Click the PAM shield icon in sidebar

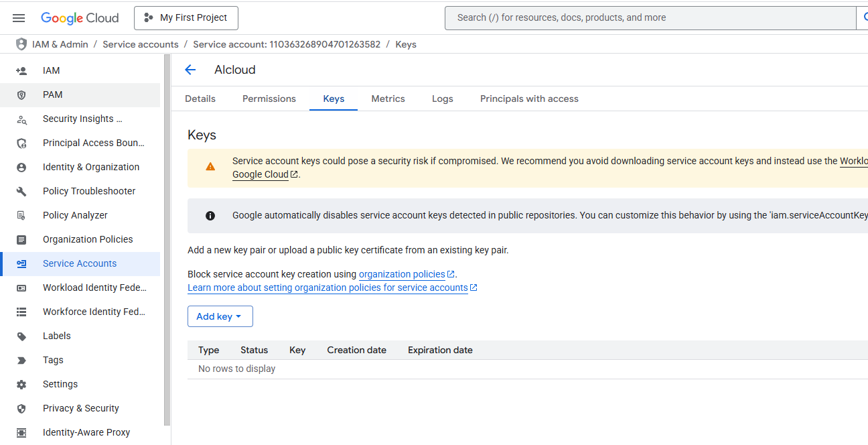tap(21, 94)
